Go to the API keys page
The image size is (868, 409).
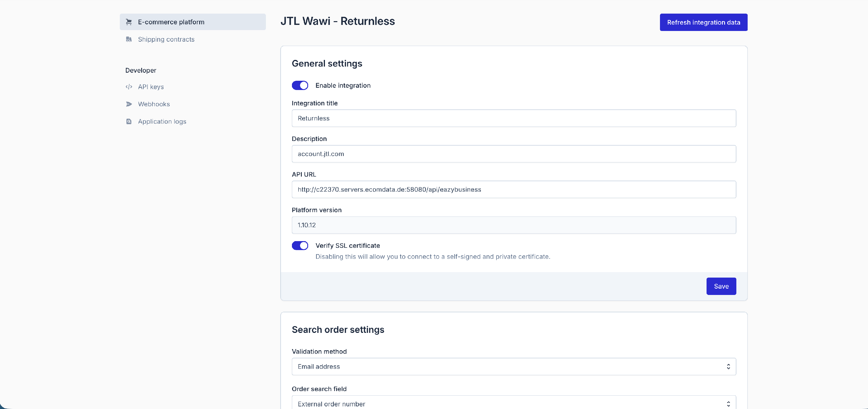151,87
